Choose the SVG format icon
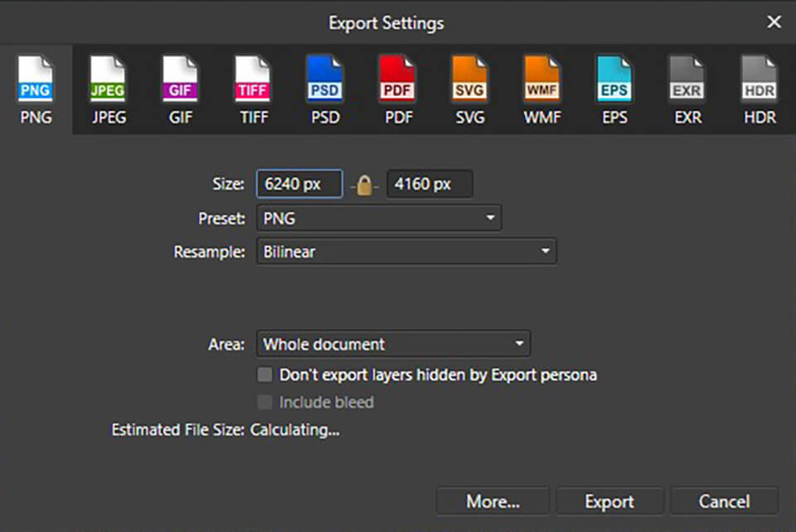 [x=470, y=89]
